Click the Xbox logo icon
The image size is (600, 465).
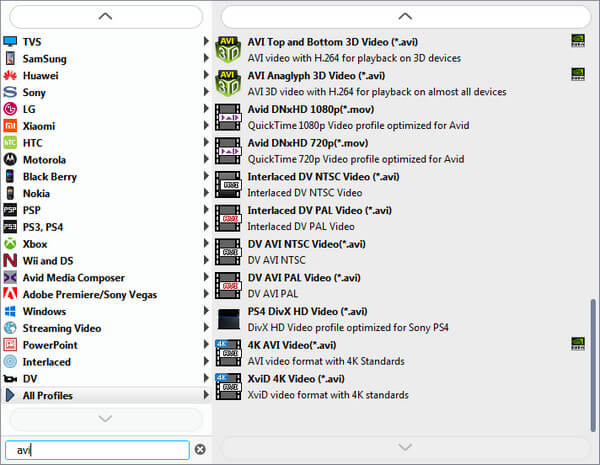coord(10,244)
